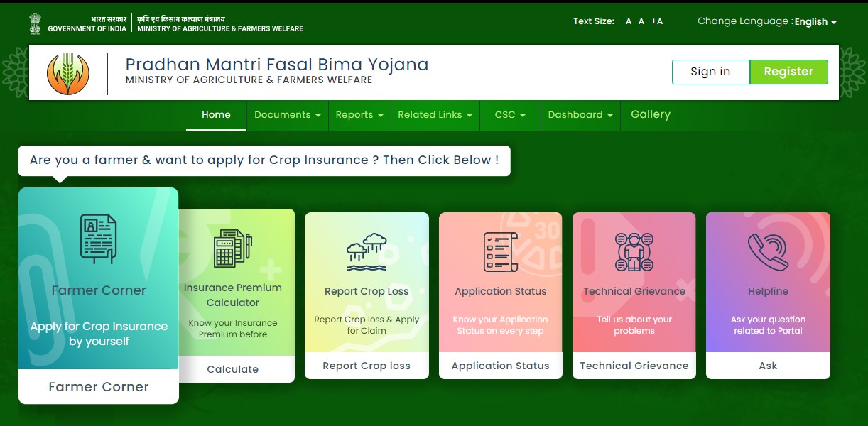
Task: Expand the Reports menu
Action: click(x=359, y=115)
